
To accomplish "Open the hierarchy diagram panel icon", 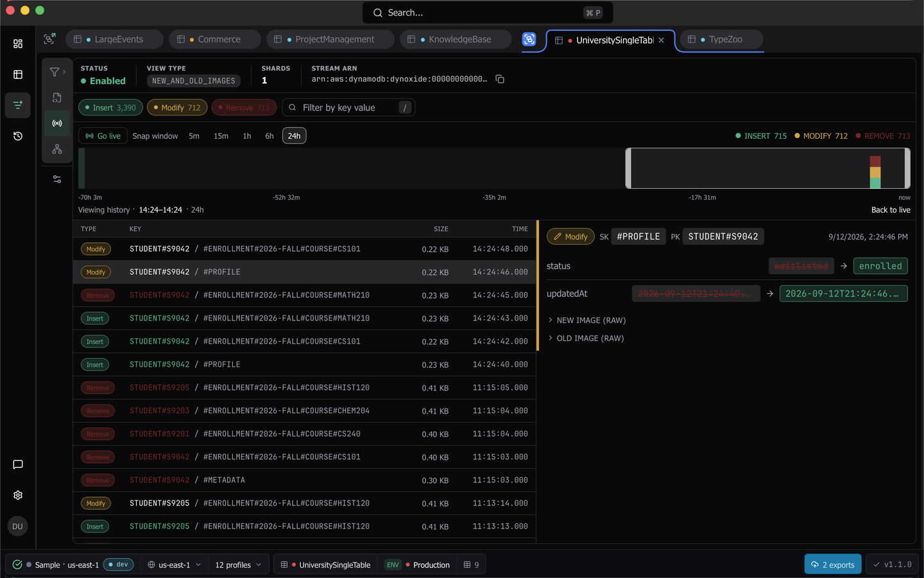I will click(57, 149).
